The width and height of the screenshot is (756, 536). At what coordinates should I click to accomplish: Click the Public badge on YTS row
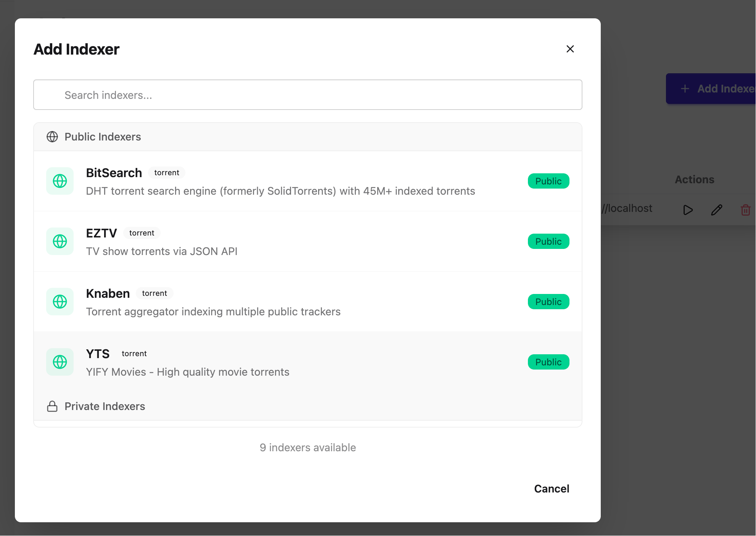tap(549, 362)
